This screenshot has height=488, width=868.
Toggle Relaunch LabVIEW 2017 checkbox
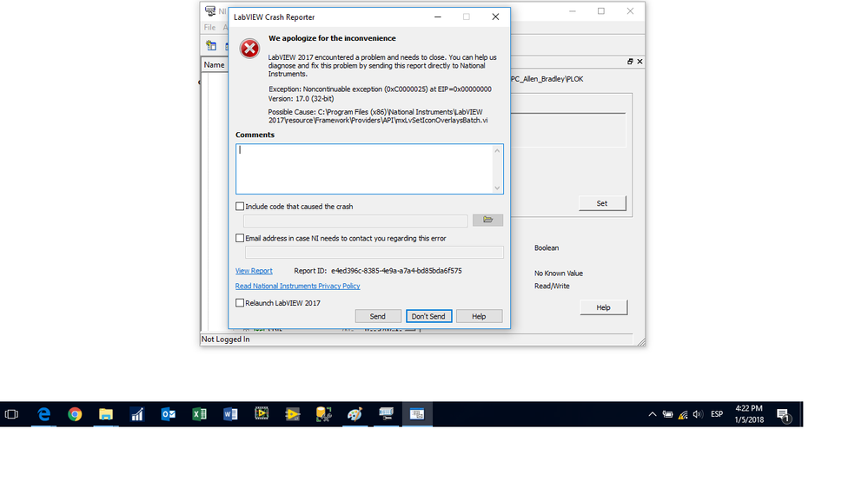(x=240, y=303)
